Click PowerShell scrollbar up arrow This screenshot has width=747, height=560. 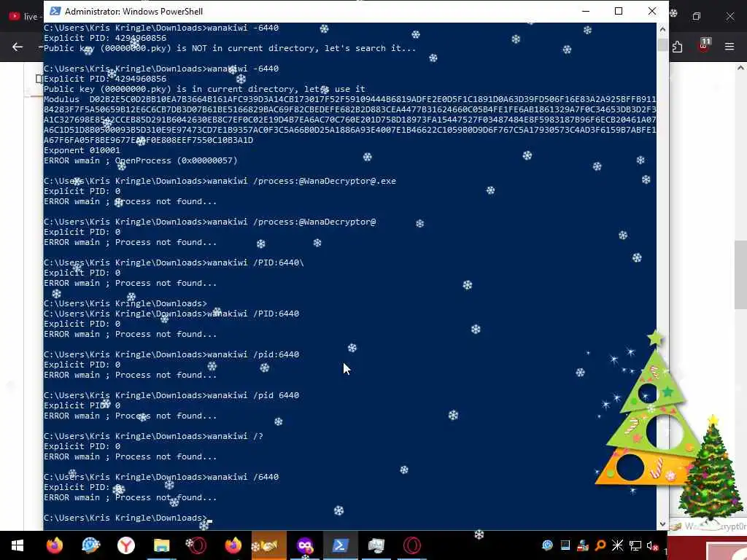[662, 29]
